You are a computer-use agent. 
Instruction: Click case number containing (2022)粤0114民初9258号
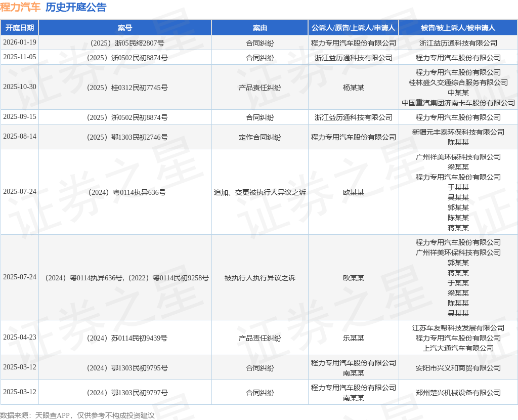127,278
